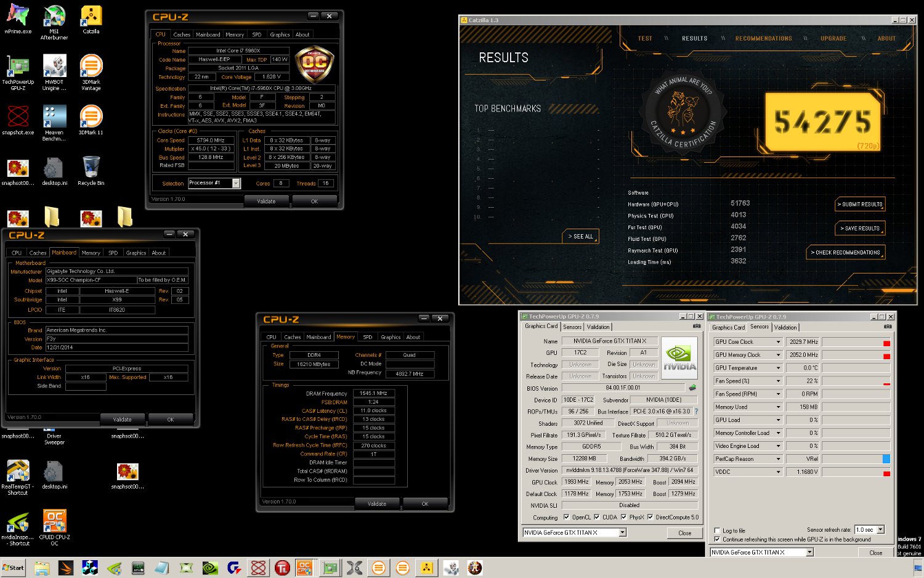
Task: Select the Catzilla desktop shortcut
Action: coord(91,20)
